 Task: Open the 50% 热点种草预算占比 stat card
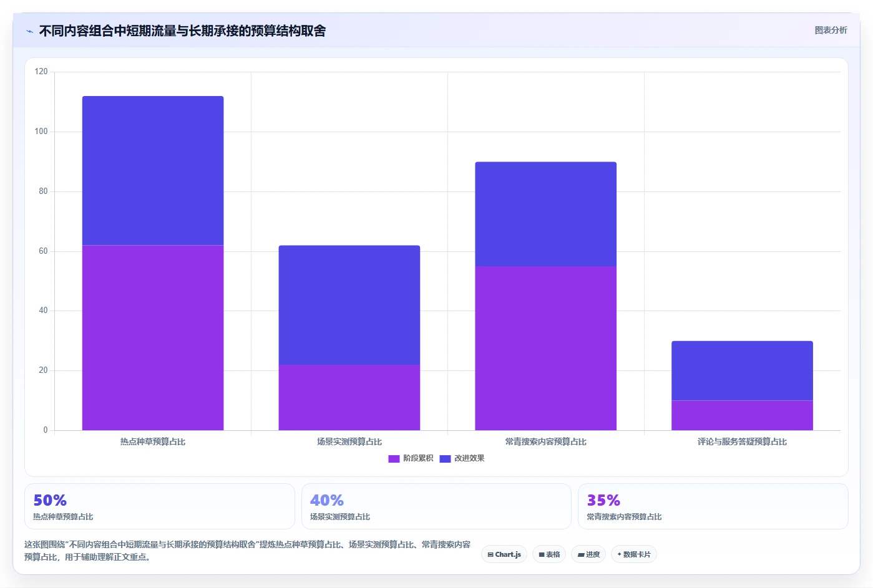[159, 506]
